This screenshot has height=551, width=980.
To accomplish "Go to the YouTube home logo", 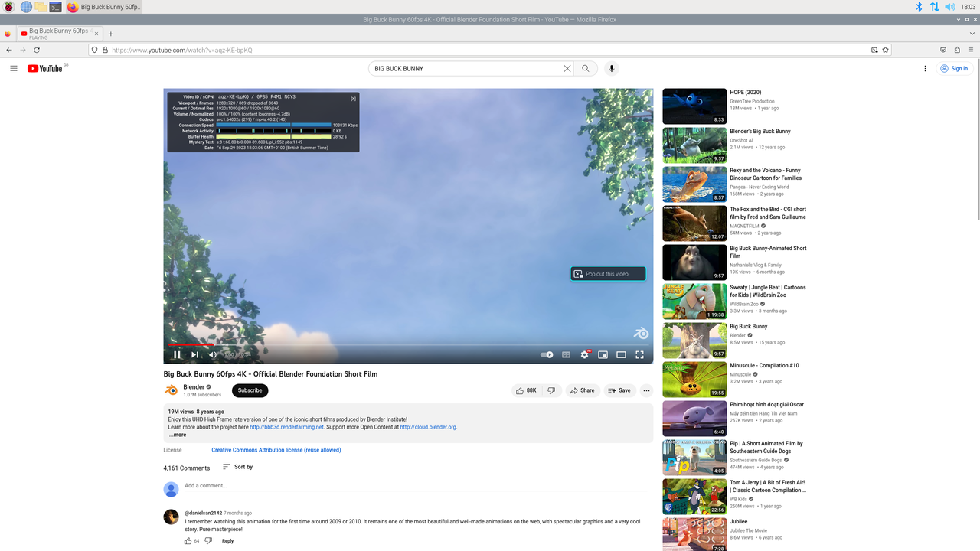I will (45, 68).
